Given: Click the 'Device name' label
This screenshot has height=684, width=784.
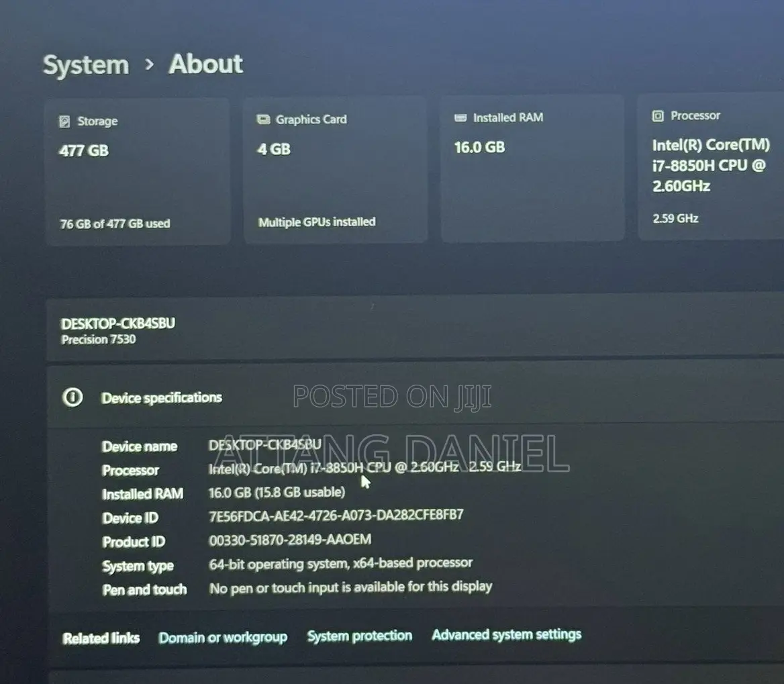Looking at the screenshot, I should (x=140, y=446).
